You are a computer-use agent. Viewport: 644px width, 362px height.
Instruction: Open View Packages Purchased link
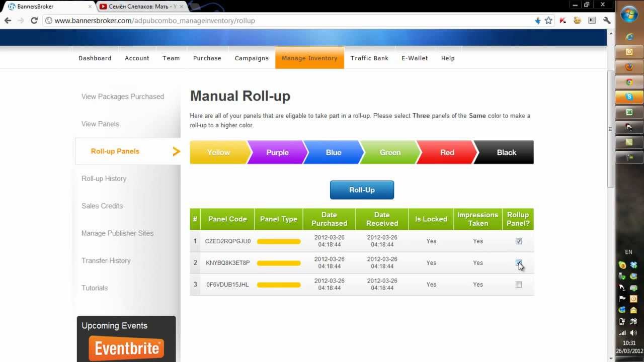tap(123, 97)
